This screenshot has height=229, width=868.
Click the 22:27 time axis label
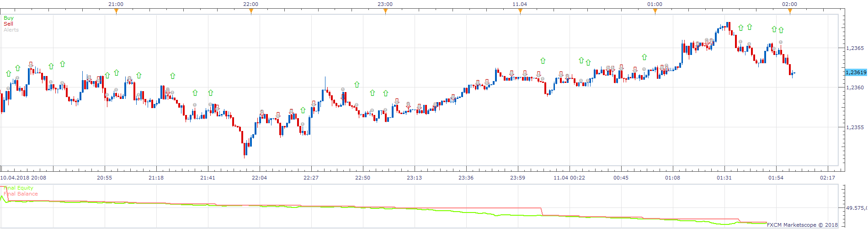[x=311, y=178]
